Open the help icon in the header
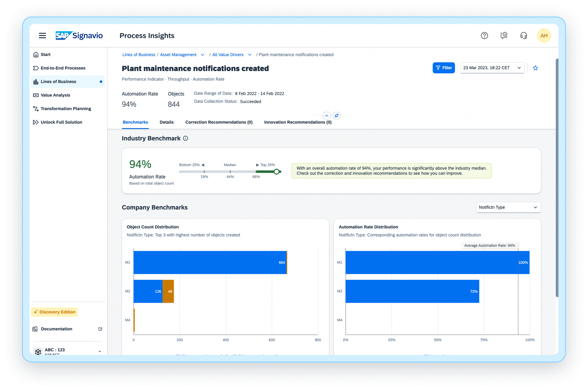The image size is (588, 390). click(484, 35)
